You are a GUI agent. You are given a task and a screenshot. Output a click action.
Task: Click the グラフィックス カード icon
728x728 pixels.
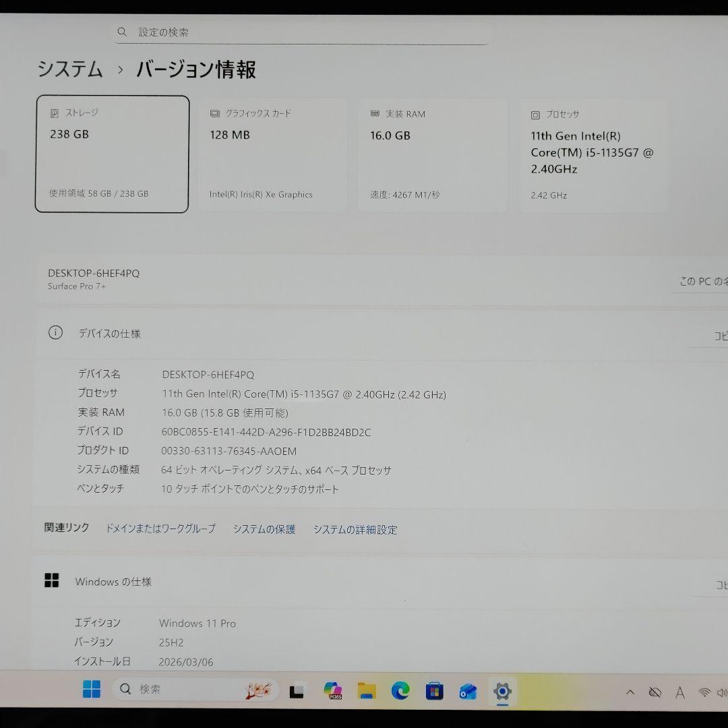coord(214,113)
